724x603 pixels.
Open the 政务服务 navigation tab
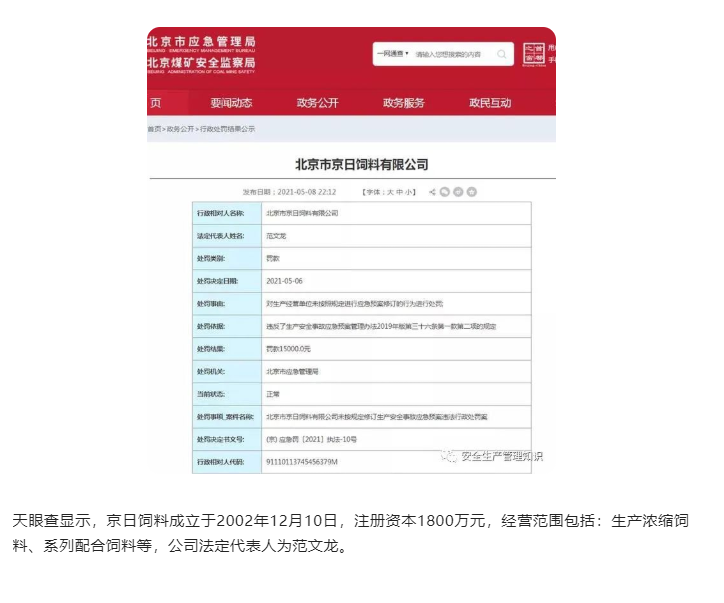click(x=404, y=103)
